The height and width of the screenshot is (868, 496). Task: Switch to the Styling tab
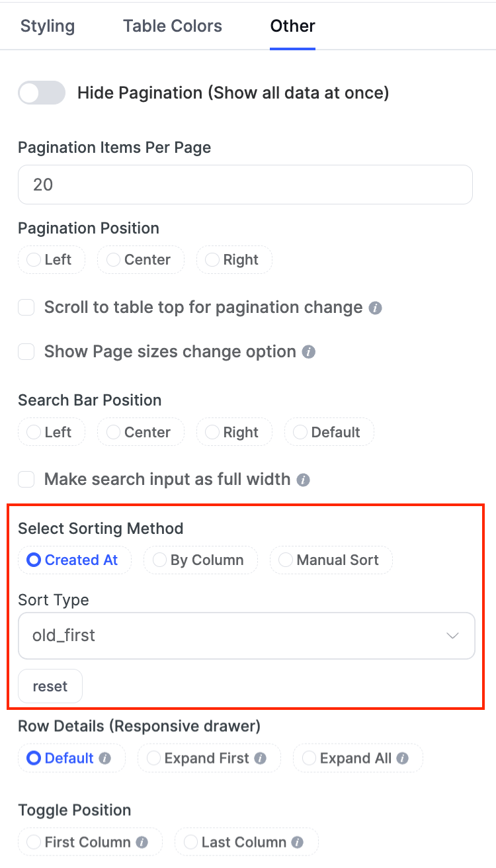tap(48, 26)
